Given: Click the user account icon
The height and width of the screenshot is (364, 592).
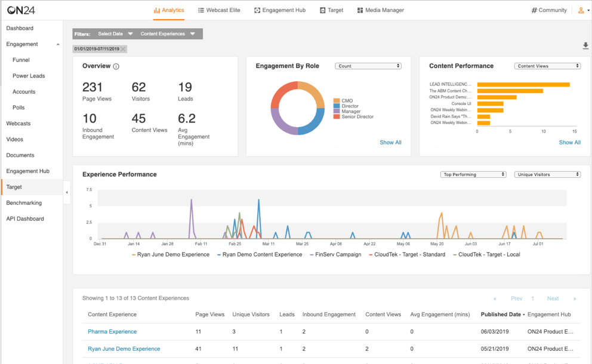Looking at the screenshot, I should (x=580, y=10).
